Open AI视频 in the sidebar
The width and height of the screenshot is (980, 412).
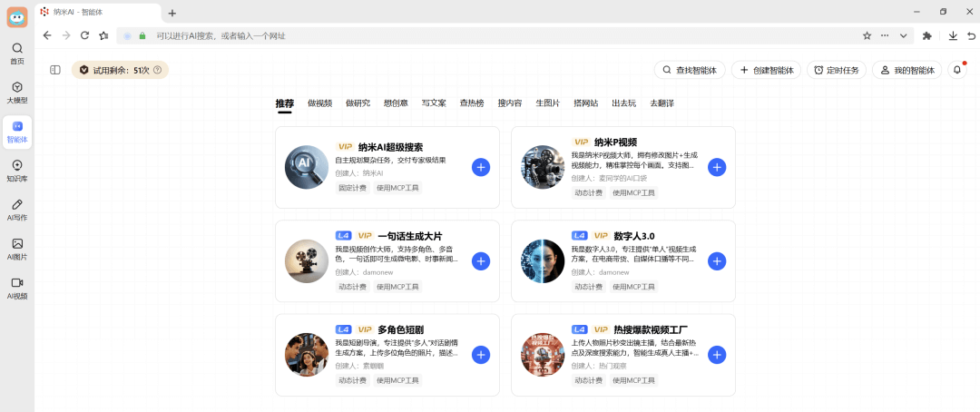click(17, 288)
